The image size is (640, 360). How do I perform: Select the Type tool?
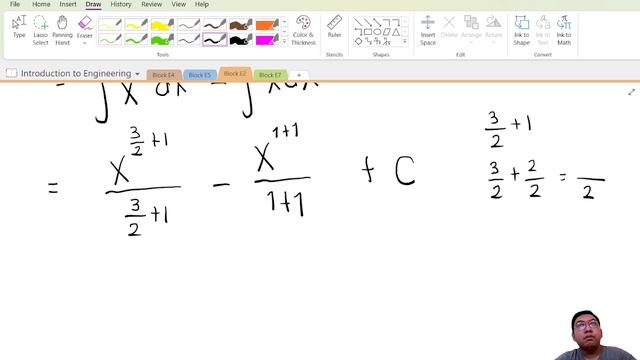pyautogui.click(x=19, y=27)
